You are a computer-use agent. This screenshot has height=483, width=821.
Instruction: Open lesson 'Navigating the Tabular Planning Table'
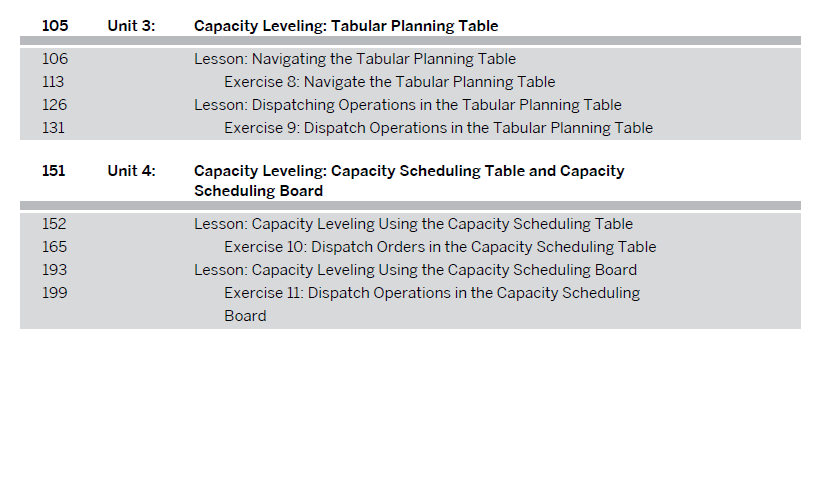355,59
